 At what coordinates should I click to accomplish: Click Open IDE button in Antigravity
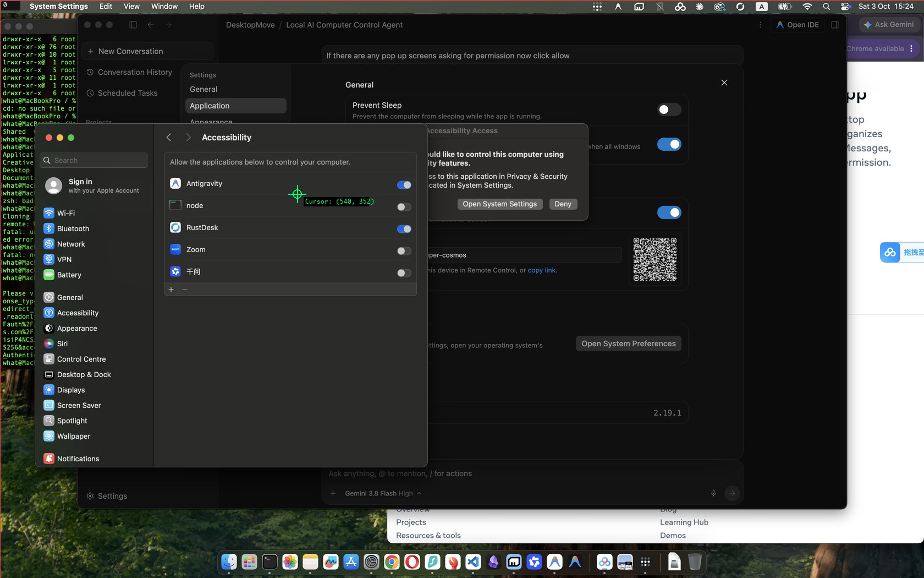coord(798,25)
